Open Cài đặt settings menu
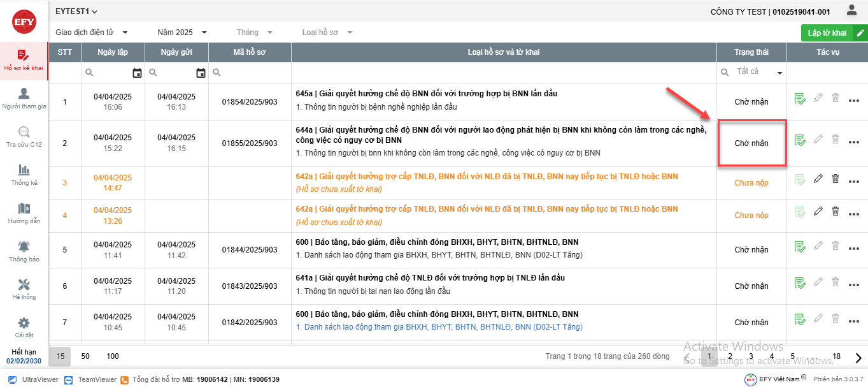Image resolution: width=868 pixels, height=387 pixels. (24, 328)
